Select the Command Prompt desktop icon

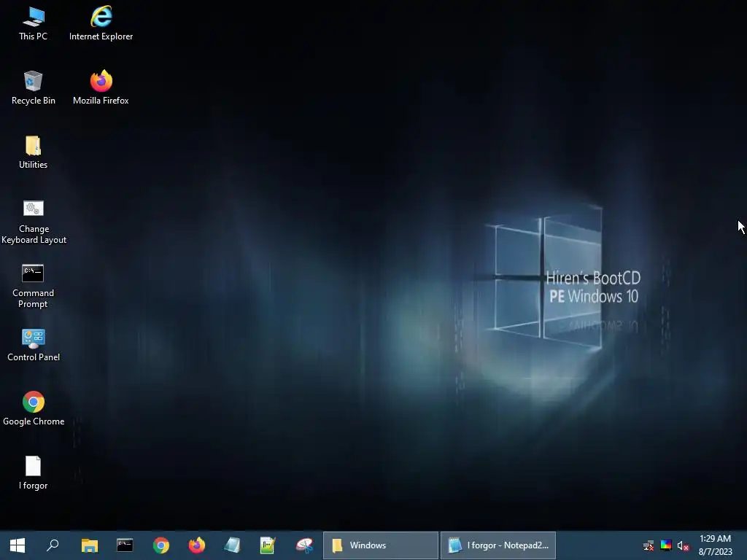tap(34, 286)
